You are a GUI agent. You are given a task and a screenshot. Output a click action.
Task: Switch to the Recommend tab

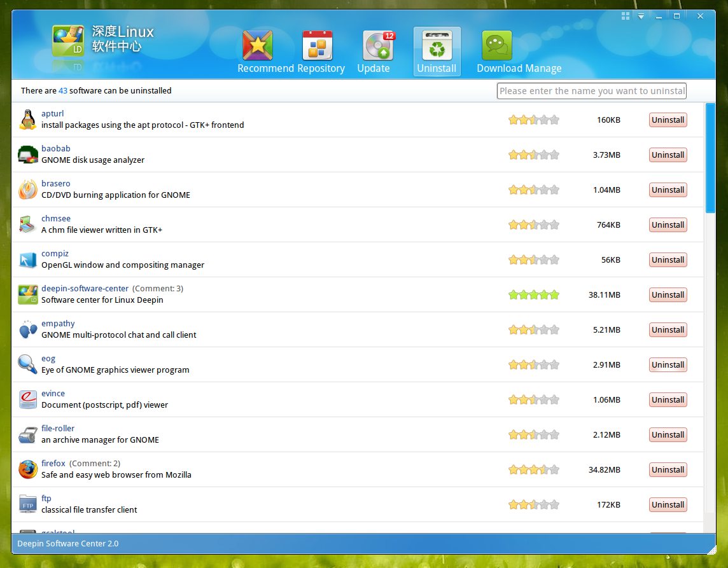(x=265, y=52)
